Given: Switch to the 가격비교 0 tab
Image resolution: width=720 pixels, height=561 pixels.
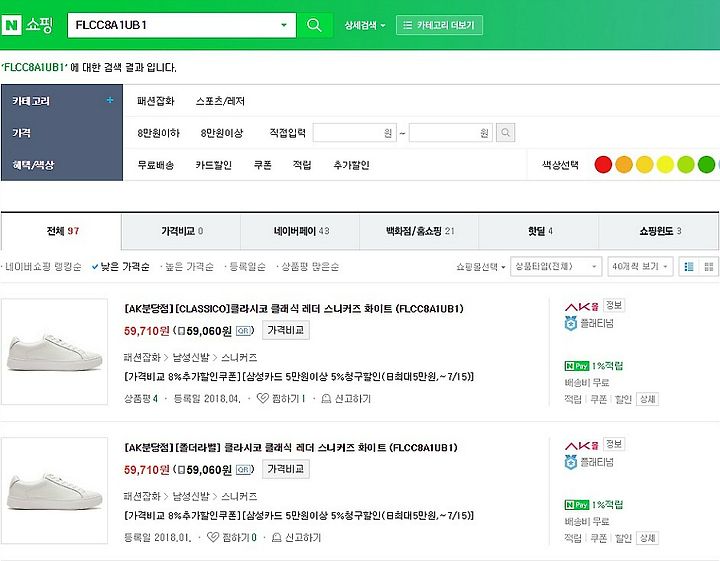Looking at the screenshot, I should point(181,231).
